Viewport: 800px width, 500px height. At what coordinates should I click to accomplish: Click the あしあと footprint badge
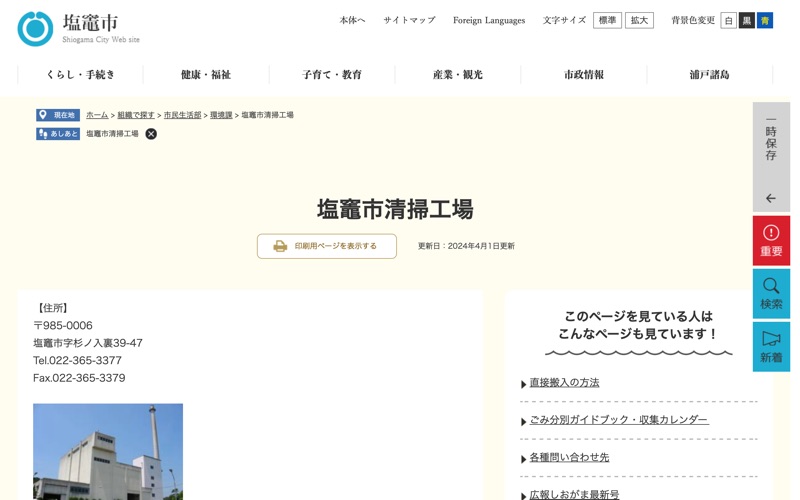point(58,134)
